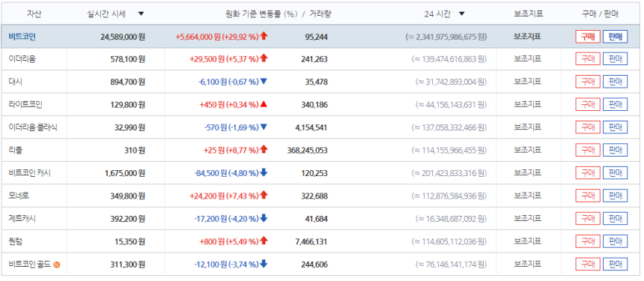Click blue down triangle in 이더리움 클래식 row
The height and width of the screenshot is (281, 644).
point(264,127)
